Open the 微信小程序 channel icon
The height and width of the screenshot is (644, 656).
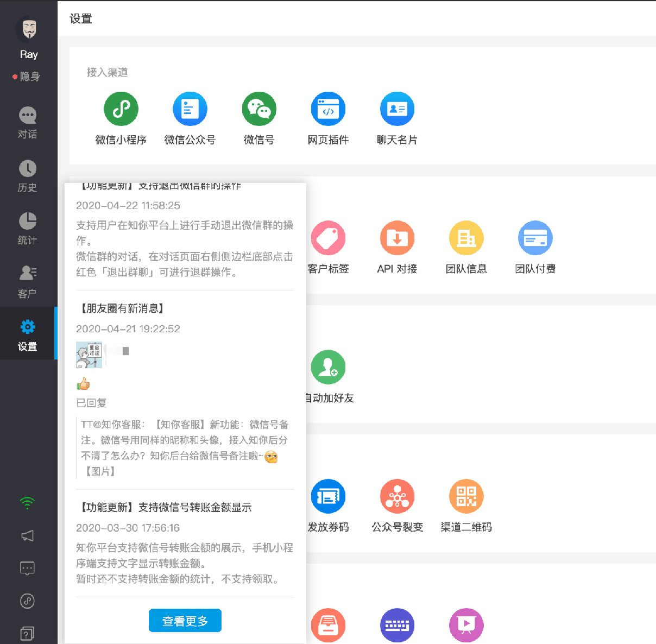tap(121, 109)
